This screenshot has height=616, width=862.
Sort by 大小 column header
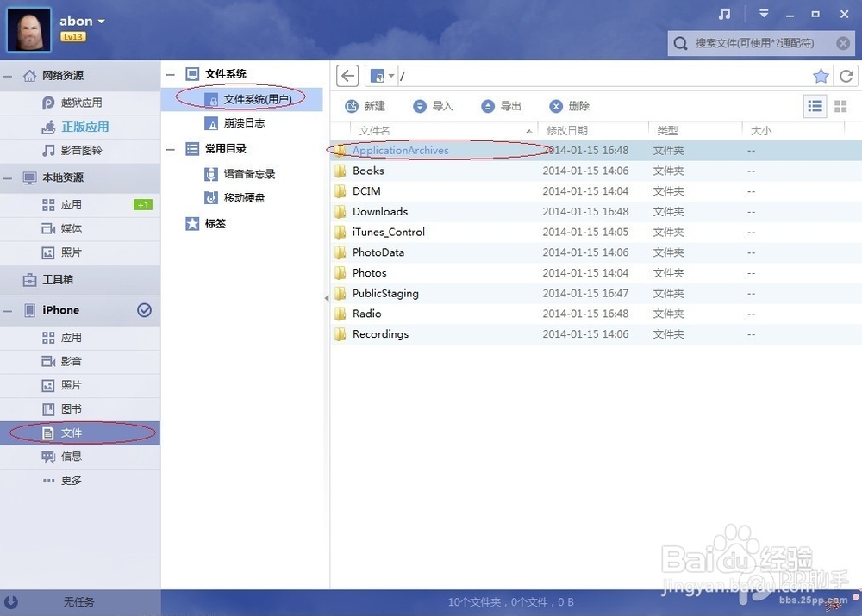click(793, 131)
